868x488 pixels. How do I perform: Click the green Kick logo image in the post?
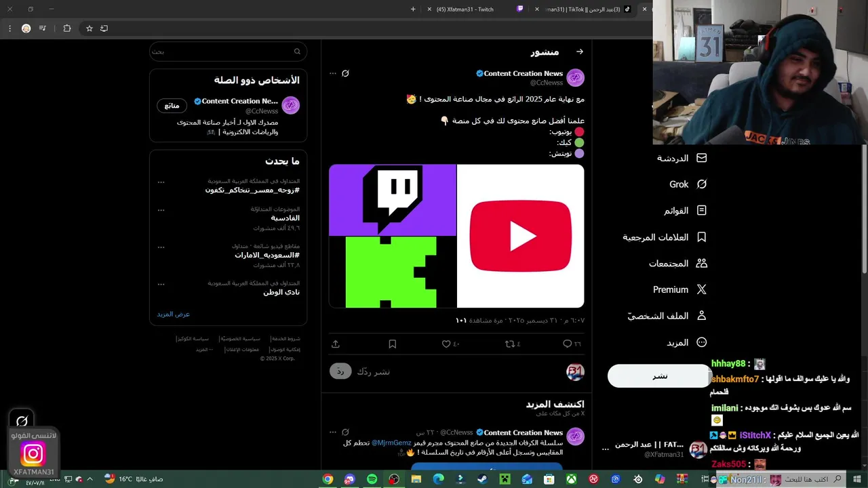(391, 272)
